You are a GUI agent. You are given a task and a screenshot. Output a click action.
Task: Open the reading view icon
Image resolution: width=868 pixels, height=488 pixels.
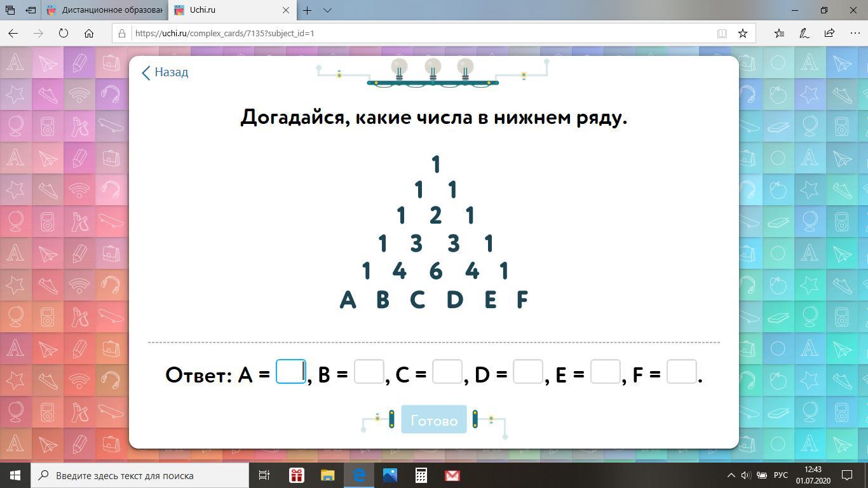click(722, 33)
